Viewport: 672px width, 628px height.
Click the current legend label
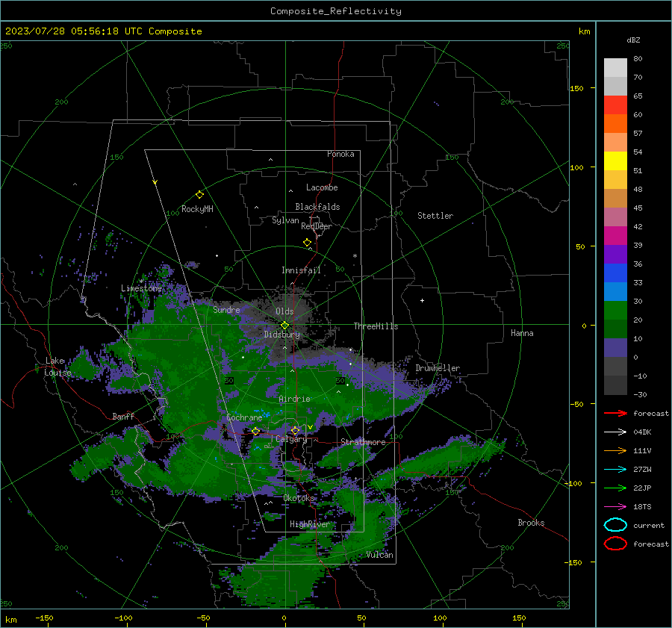(x=649, y=525)
